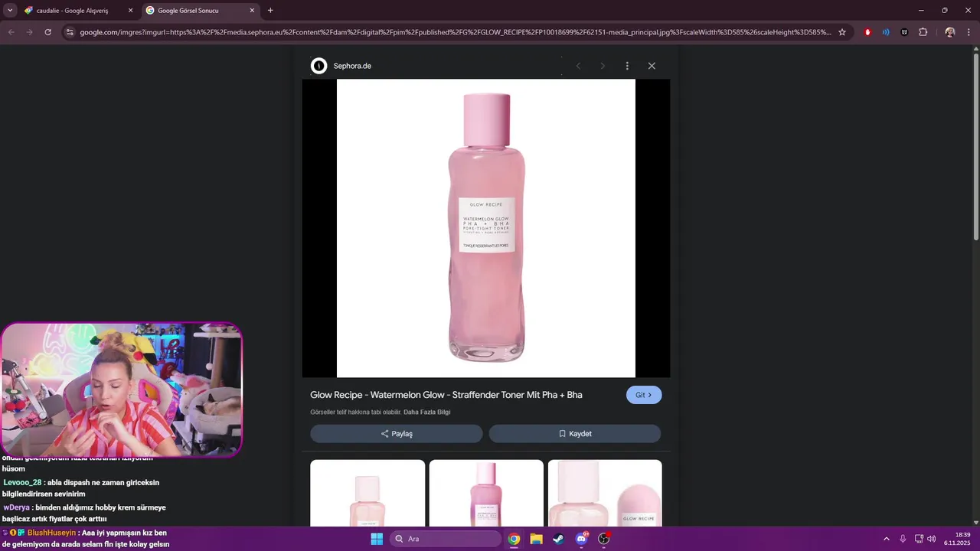Click the Paylaş share button

397,434
